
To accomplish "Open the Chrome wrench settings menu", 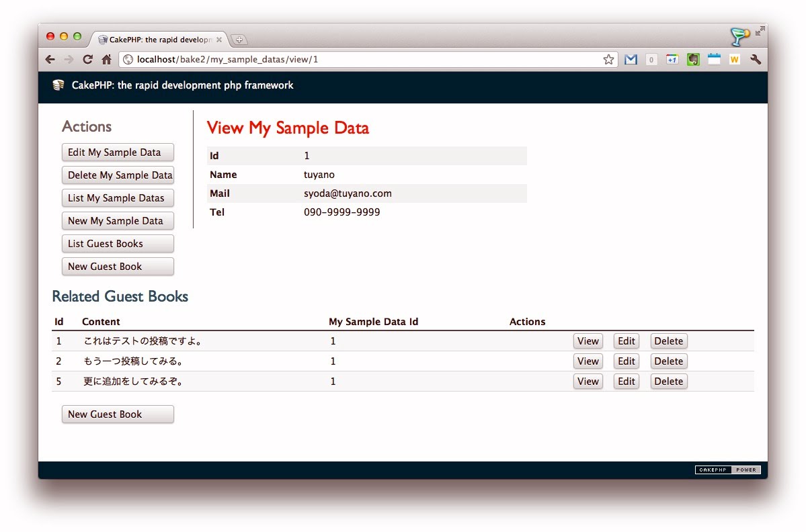I will (755, 60).
